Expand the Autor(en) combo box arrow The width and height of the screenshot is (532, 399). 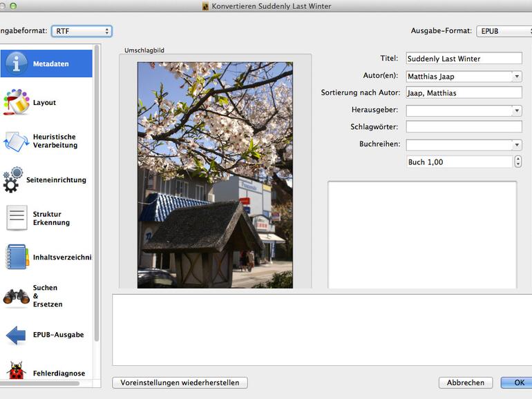(516, 77)
